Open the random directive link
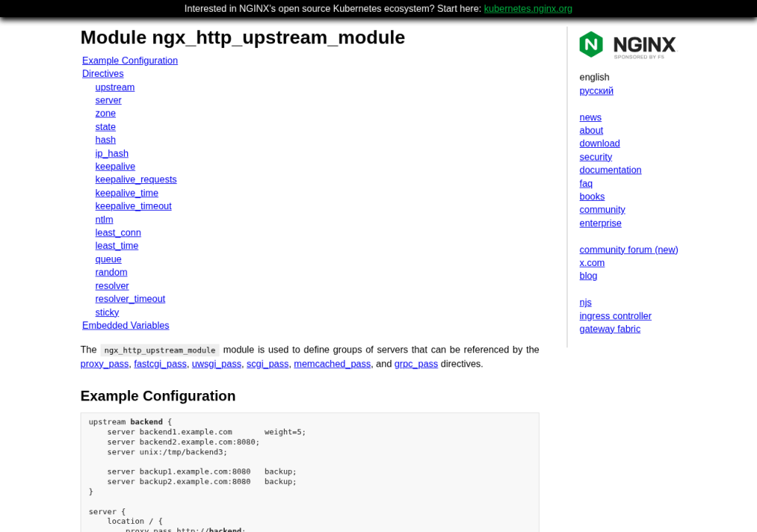The width and height of the screenshot is (757, 532). click(x=111, y=272)
